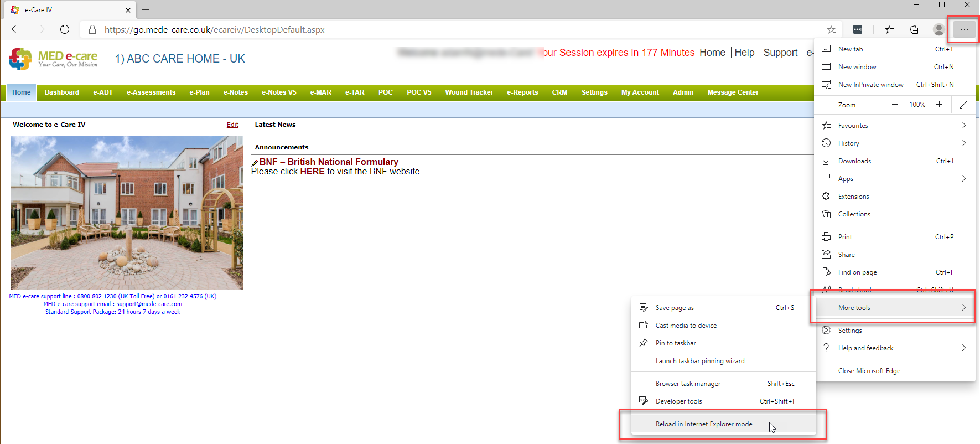Viewport: 980px width, 444px height.
Task: Click the Edit link in welcome panel
Action: pyautogui.click(x=232, y=125)
